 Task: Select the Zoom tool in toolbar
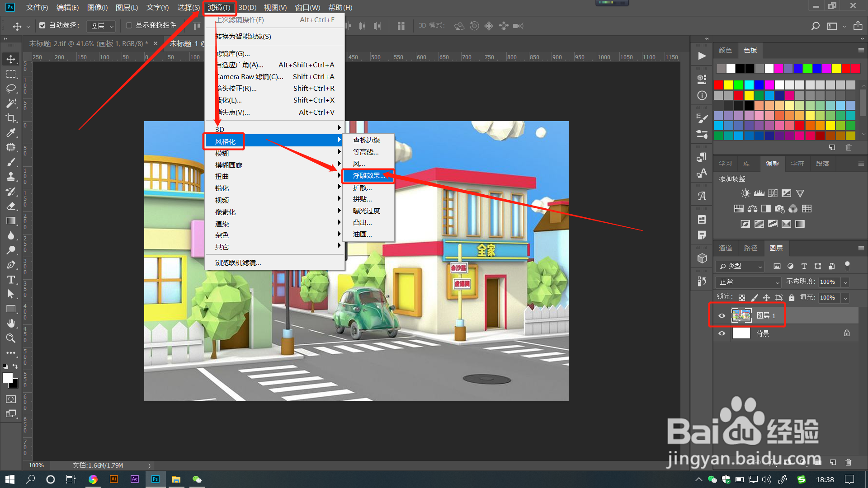(x=11, y=338)
